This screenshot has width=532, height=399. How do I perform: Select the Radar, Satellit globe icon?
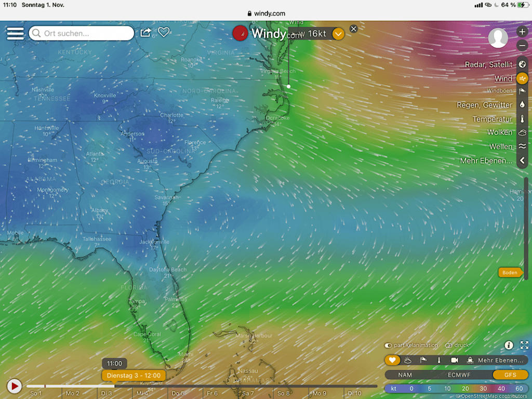click(x=522, y=64)
